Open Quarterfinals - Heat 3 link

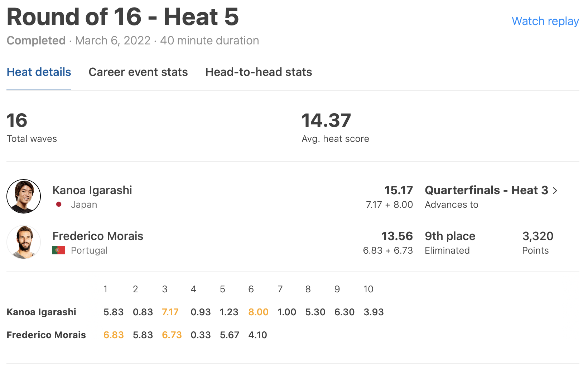pyautogui.click(x=486, y=190)
